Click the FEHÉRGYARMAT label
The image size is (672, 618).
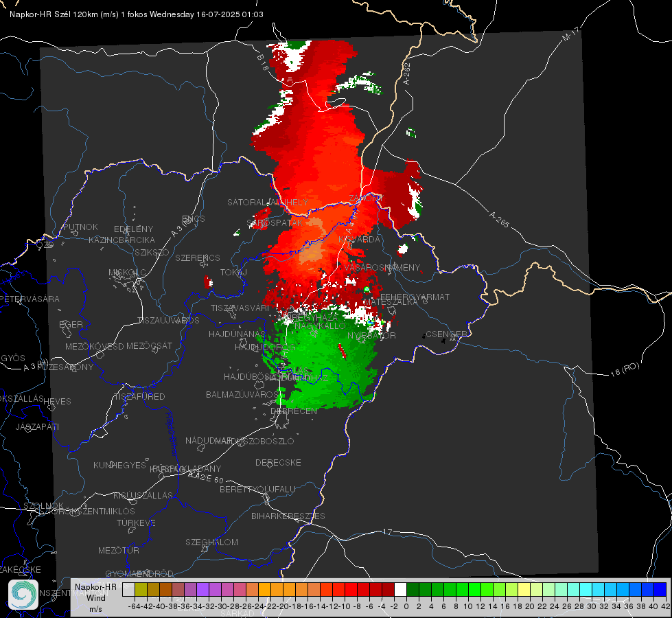(x=415, y=297)
